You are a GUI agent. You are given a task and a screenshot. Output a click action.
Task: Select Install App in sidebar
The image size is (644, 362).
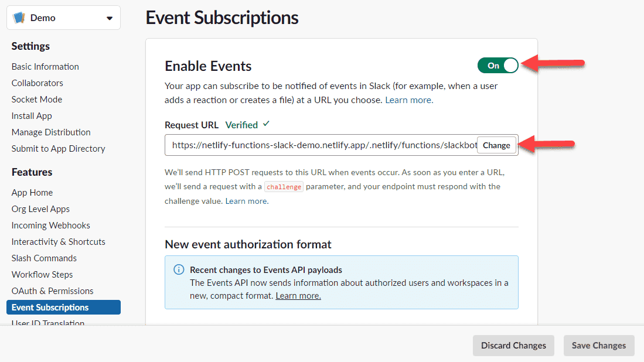32,116
